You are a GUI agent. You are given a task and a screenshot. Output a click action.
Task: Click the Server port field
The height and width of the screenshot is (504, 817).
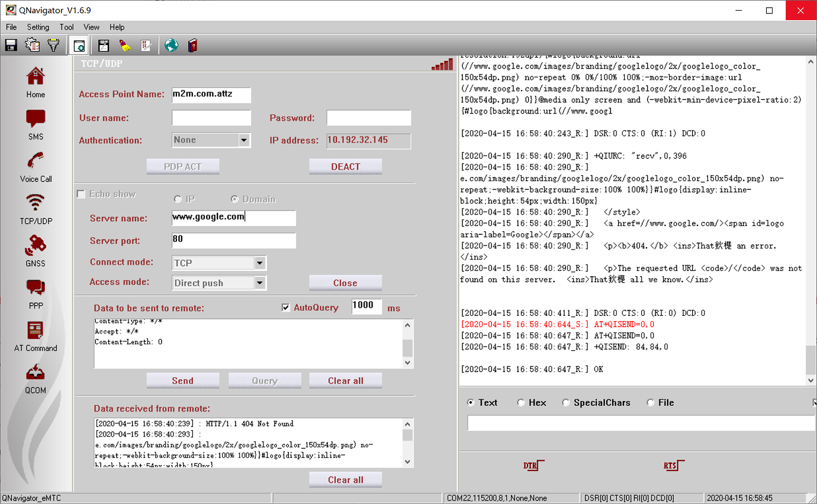233,241
